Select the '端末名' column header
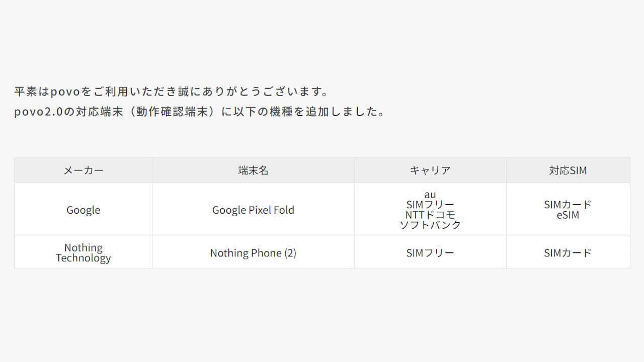This screenshot has width=644, height=362. [x=253, y=170]
